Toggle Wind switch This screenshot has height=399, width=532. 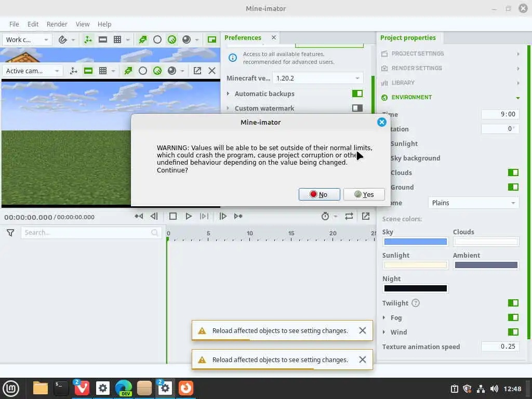click(513, 332)
